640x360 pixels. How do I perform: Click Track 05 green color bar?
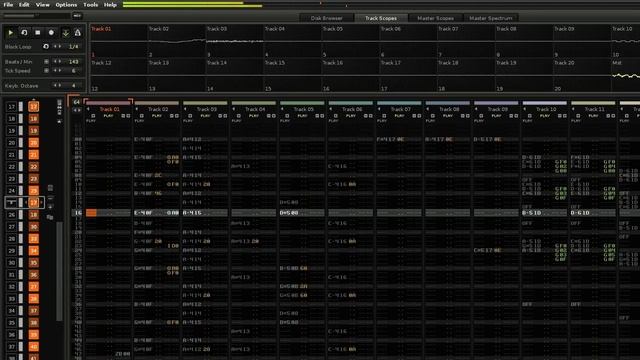click(x=302, y=103)
